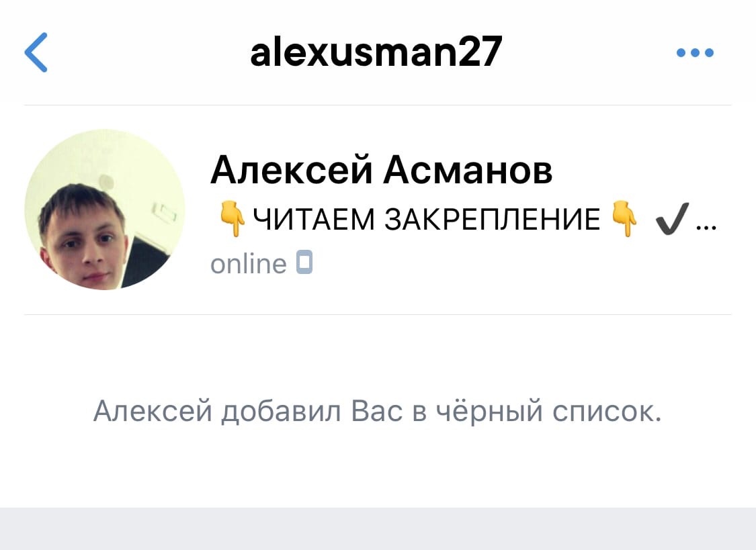Open Алексей Асманов's round profile photo

point(105,210)
